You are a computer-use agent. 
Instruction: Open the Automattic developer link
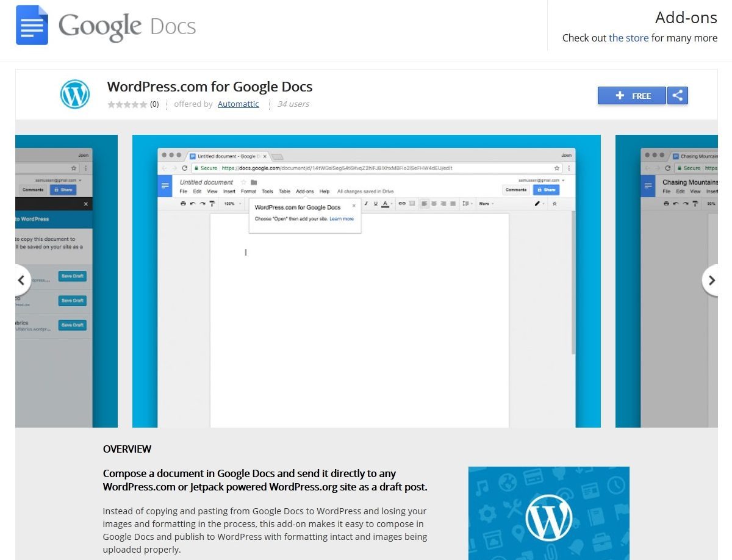click(238, 104)
